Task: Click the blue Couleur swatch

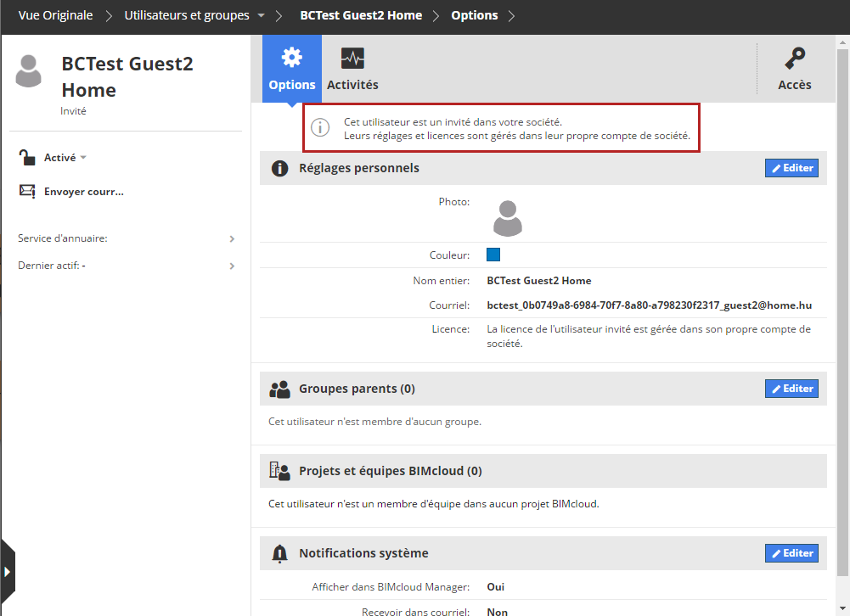Action: coord(493,255)
